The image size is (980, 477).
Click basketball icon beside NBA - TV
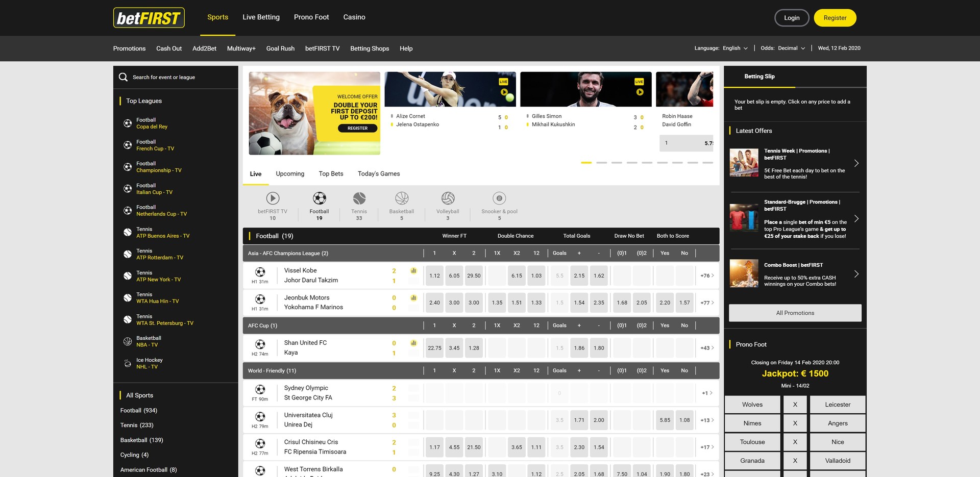pos(128,341)
